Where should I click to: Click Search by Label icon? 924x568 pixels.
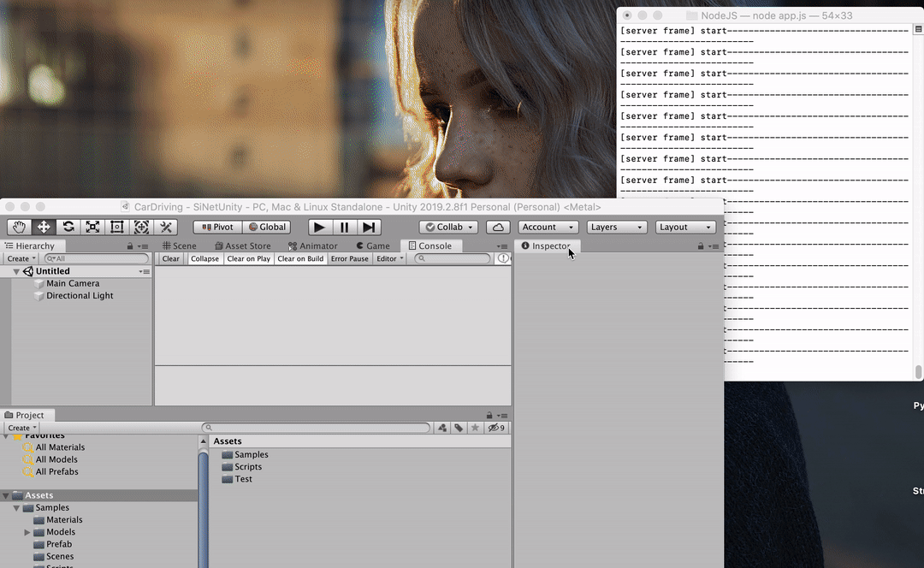click(459, 428)
